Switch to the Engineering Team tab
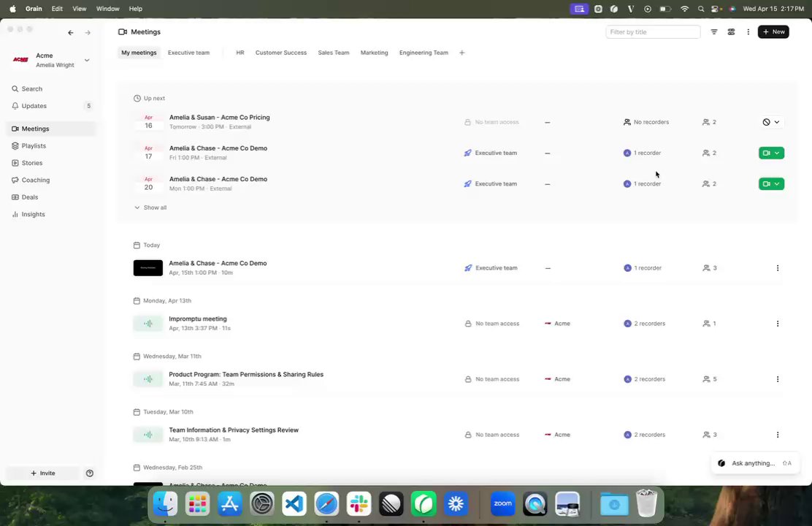Viewport: 812px width, 526px height. point(424,53)
